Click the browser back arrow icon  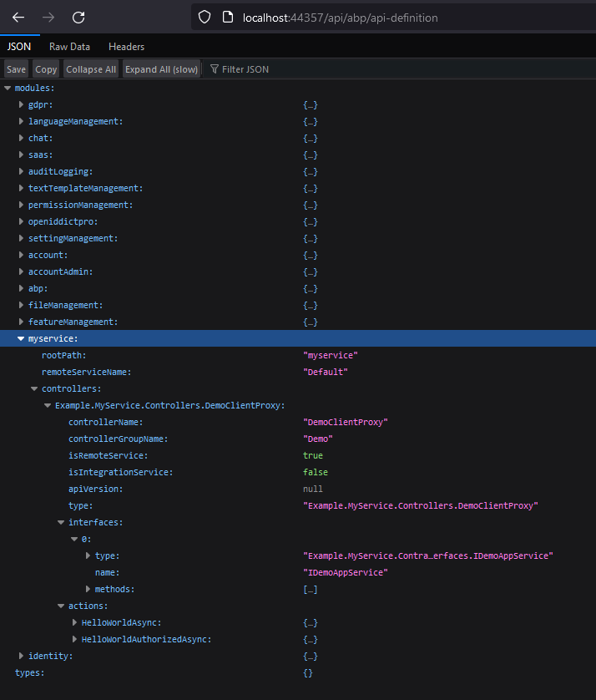click(x=18, y=17)
